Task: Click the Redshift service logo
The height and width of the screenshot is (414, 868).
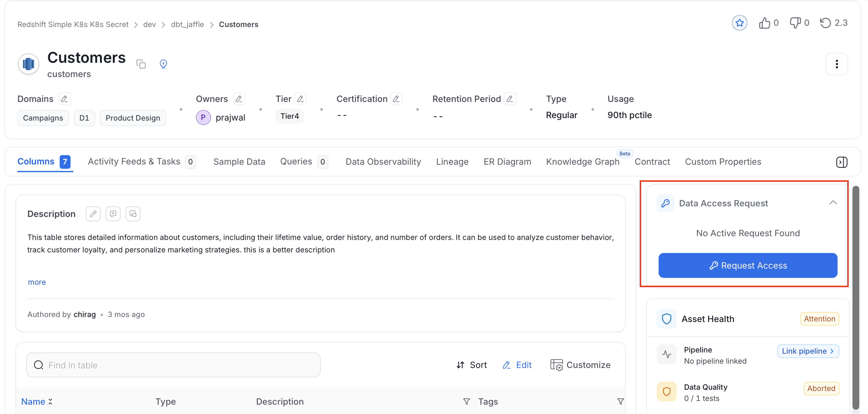Action: 29,64
